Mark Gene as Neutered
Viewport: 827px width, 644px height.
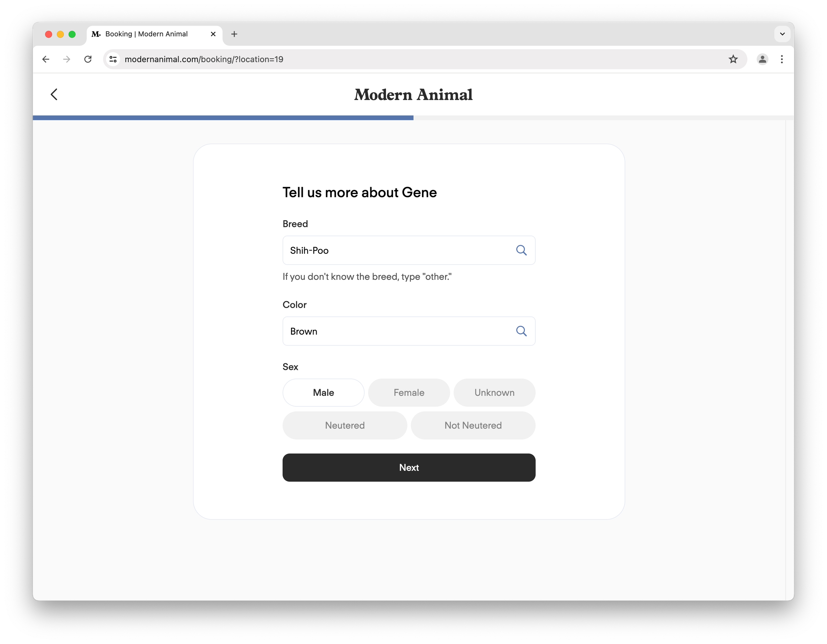click(x=345, y=426)
